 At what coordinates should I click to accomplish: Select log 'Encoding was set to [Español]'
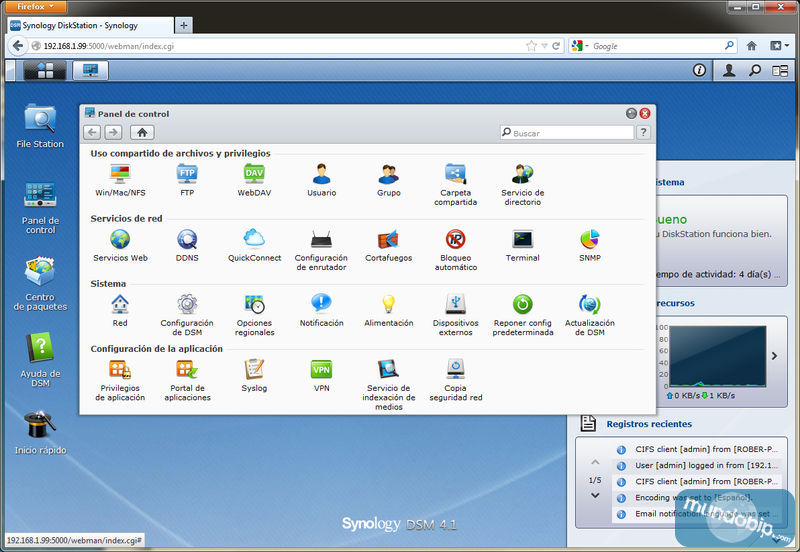[696, 497]
